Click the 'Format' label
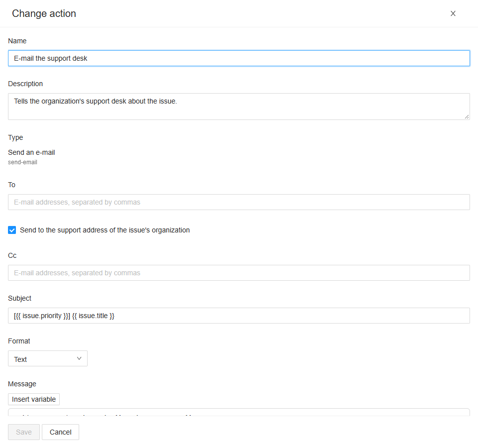 coord(19,341)
